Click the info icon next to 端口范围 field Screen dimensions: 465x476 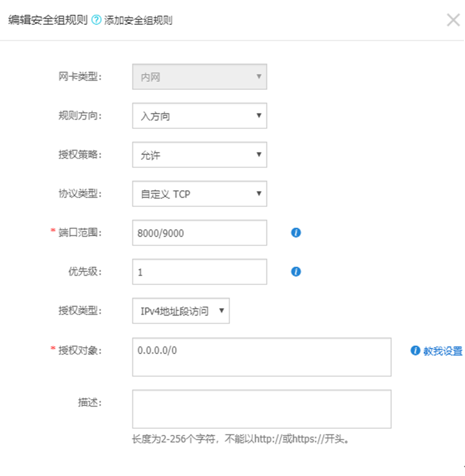click(296, 233)
